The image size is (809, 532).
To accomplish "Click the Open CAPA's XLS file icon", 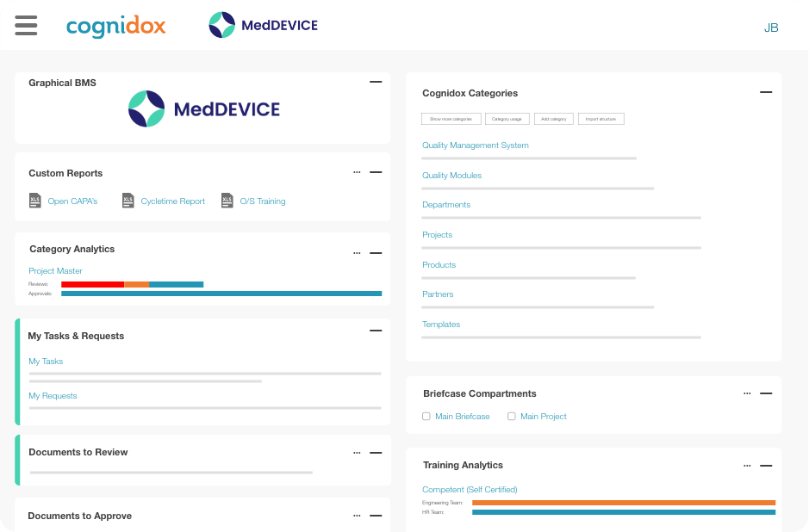I will pyautogui.click(x=35, y=201).
